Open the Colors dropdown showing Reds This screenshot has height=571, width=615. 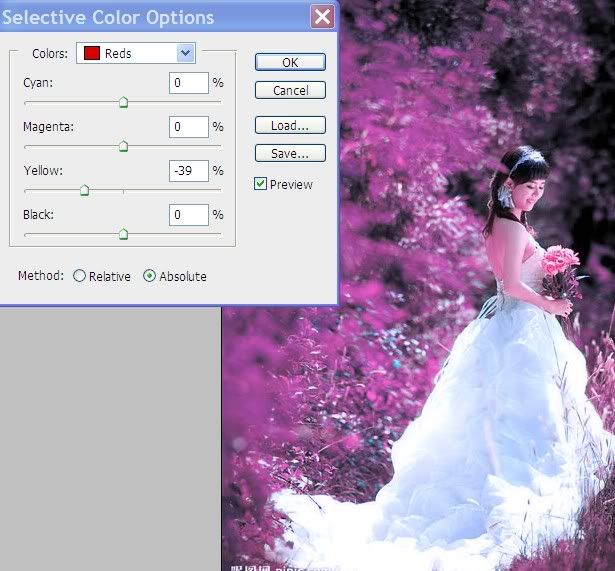click(x=185, y=53)
